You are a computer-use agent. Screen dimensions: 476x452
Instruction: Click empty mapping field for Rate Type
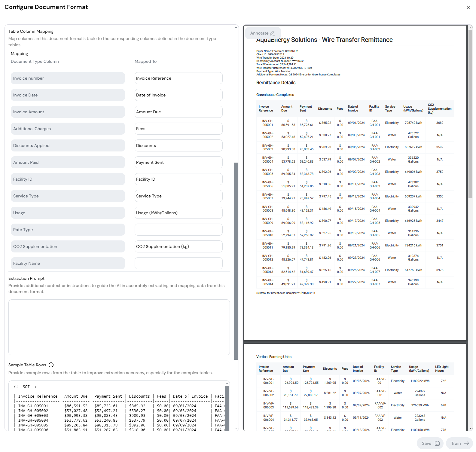click(x=178, y=230)
